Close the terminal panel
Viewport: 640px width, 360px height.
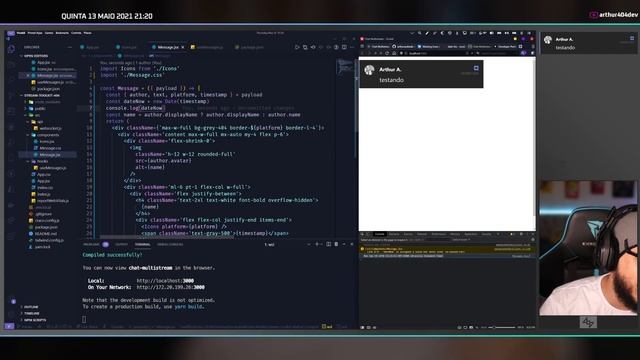pos(352,244)
